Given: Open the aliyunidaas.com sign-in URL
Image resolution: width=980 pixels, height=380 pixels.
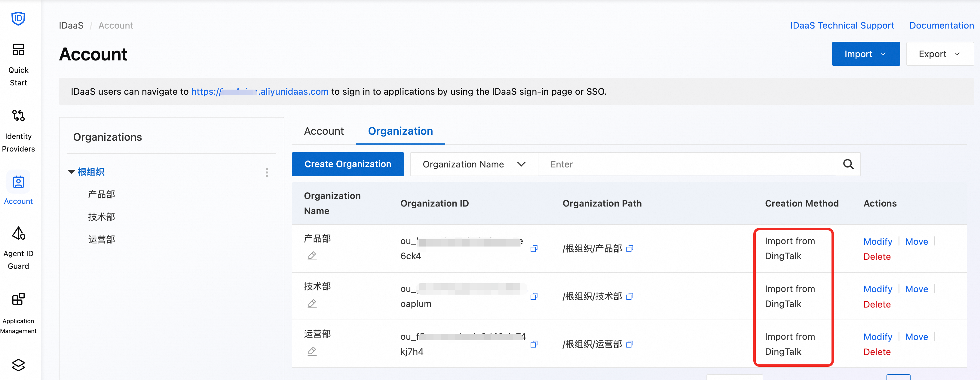Looking at the screenshot, I should coord(259,92).
